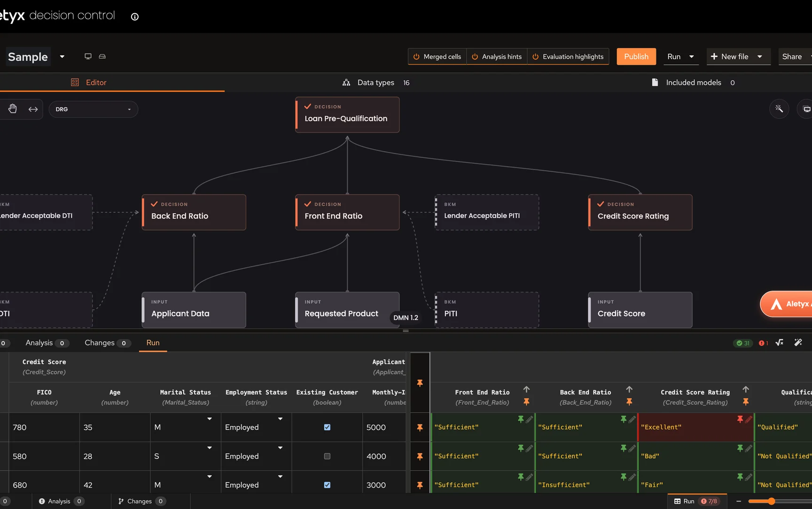
Task: Toggle Merged cells option
Action: click(437, 57)
